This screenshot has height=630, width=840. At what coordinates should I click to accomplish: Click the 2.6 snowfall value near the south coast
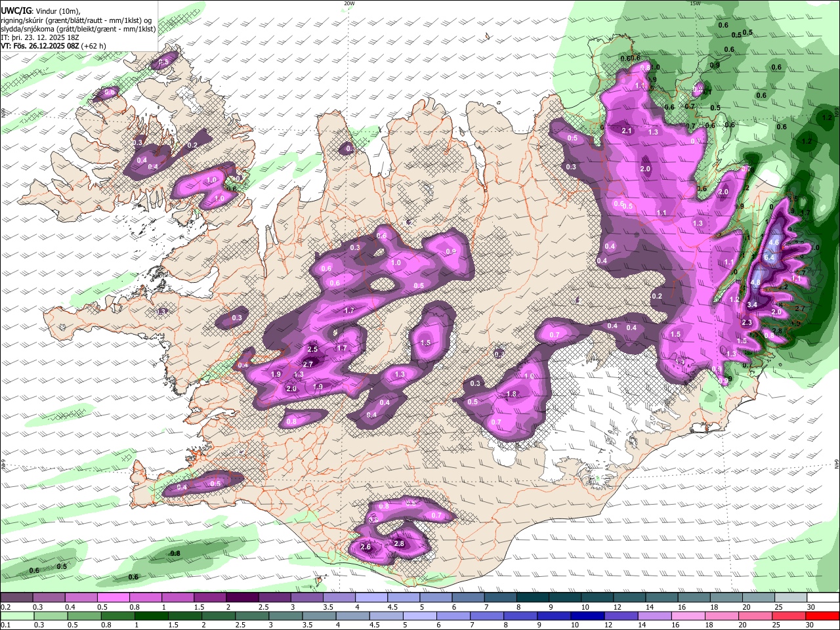pyautogui.click(x=366, y=547)
